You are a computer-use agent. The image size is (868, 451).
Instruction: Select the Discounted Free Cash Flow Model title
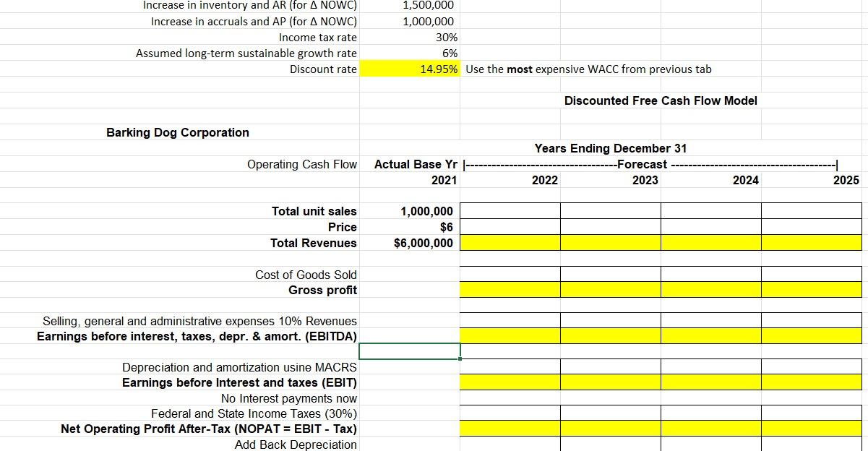pos(660,100)
